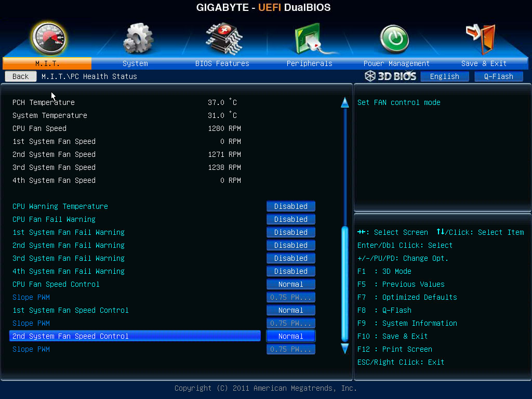Click the 3rd System Fan Speed 1238 RPM reading
The image size is (532, 399).
[x=224, y=167]
